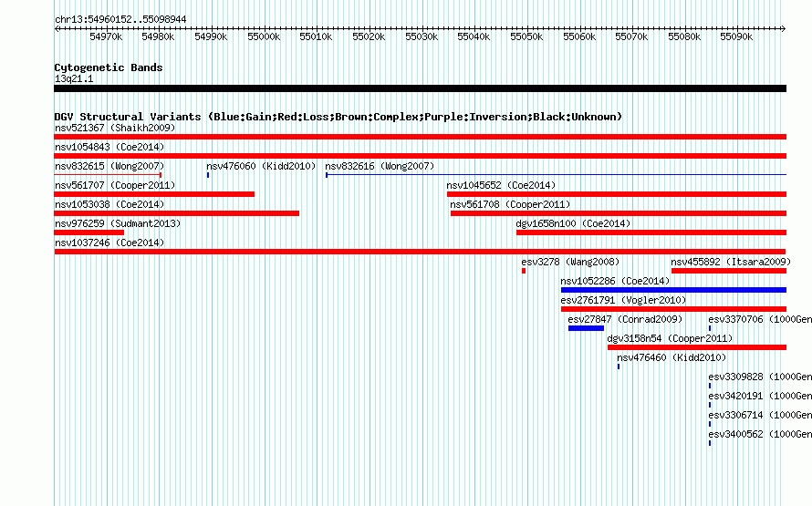Click nsv1037246 (Coe2014) label
The width and height of the screenshot is (812, 506).
pos(109,243)
